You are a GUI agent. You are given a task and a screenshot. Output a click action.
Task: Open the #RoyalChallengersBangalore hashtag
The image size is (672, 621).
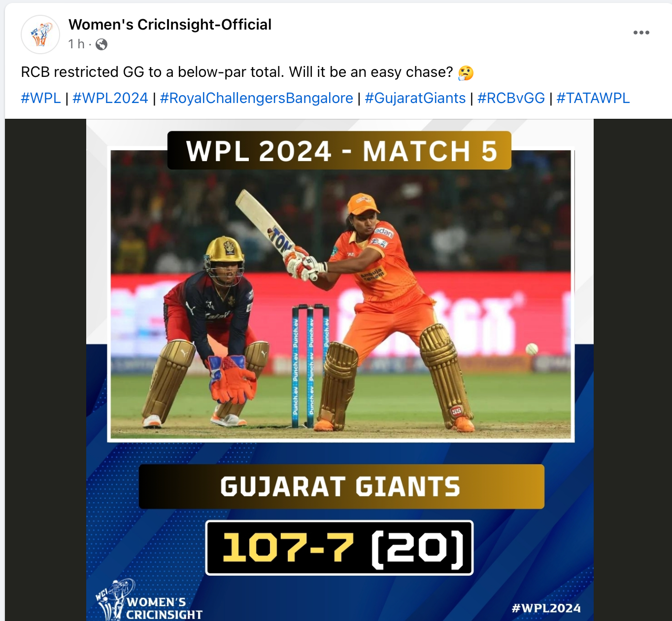point(256,98)
